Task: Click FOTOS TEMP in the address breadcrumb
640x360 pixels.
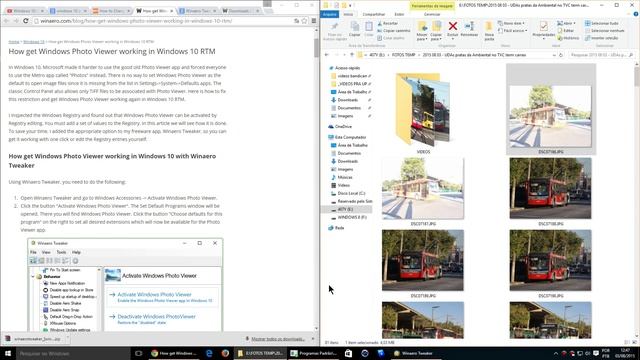Action: click(403, 55)
